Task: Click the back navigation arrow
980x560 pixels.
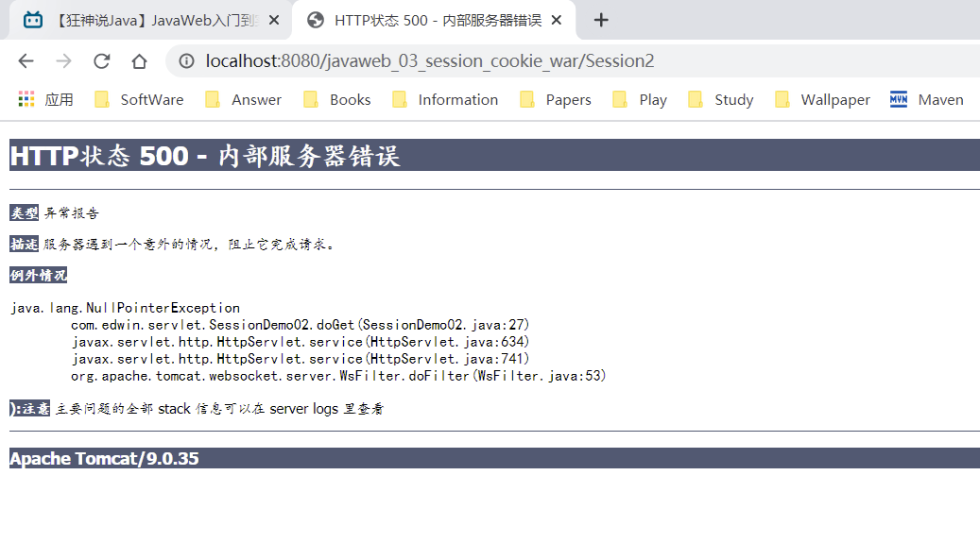Action: pyautogui.click(x=26, y=60)
